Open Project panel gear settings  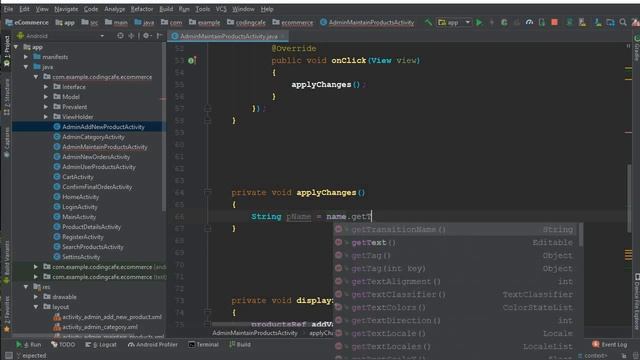pos(146,36)
